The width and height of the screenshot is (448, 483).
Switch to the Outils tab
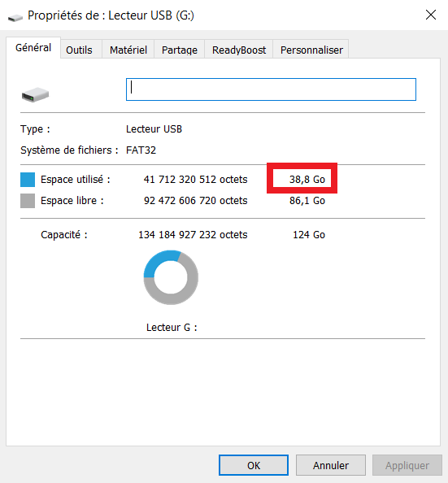[79, 50]
